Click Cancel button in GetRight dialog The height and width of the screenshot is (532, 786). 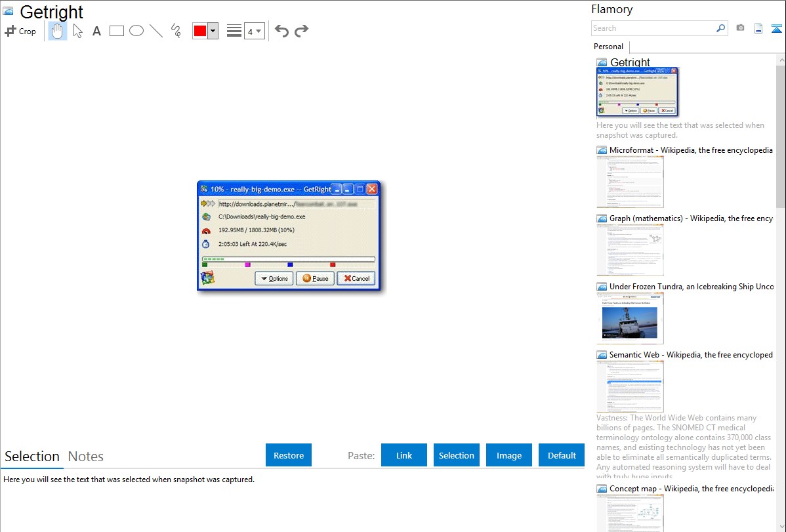tap(356, 278)
